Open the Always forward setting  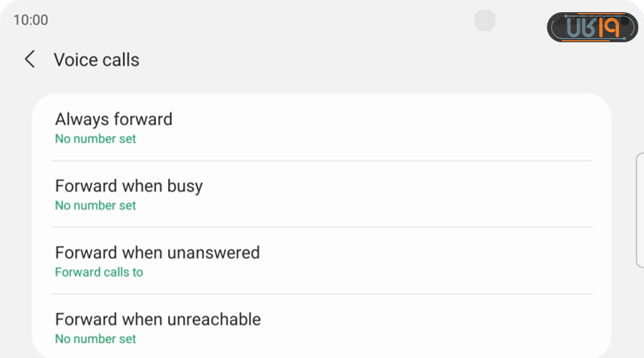pyautogui.click(x=114, y=119)
